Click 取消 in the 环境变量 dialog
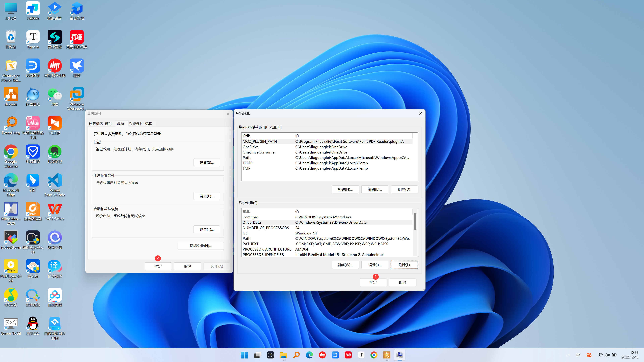 pyautogui.click(x=402, y=283)
